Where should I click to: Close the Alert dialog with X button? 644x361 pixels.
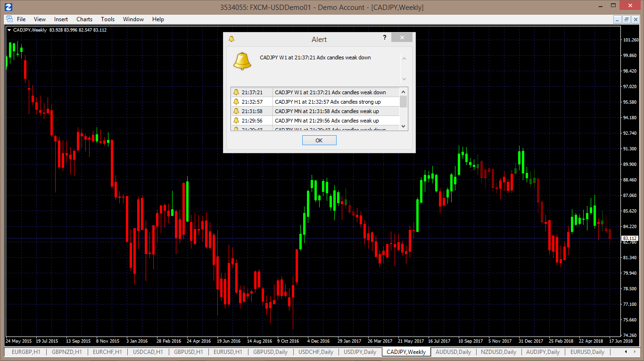pos(402,38)
